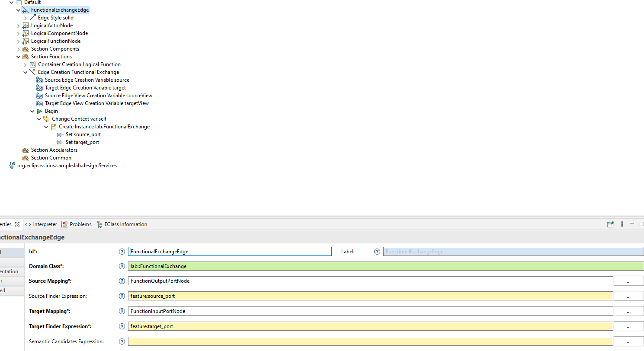Screen dimensions: 644x351
Task: Pin the Properties view to selection
Action: 611,224
